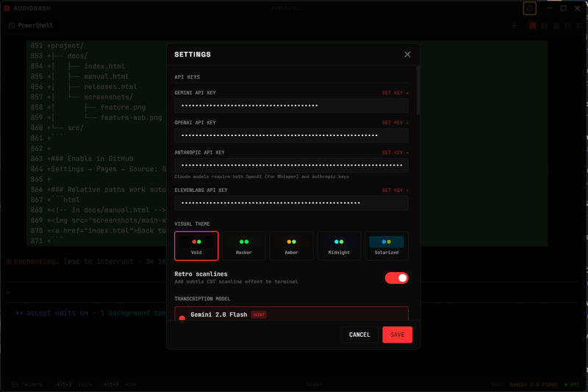This screenshot has width=588, height=392.
Task: Click the 'TRANSCRIPTION MODEL' section label
Action: (203, 299)
